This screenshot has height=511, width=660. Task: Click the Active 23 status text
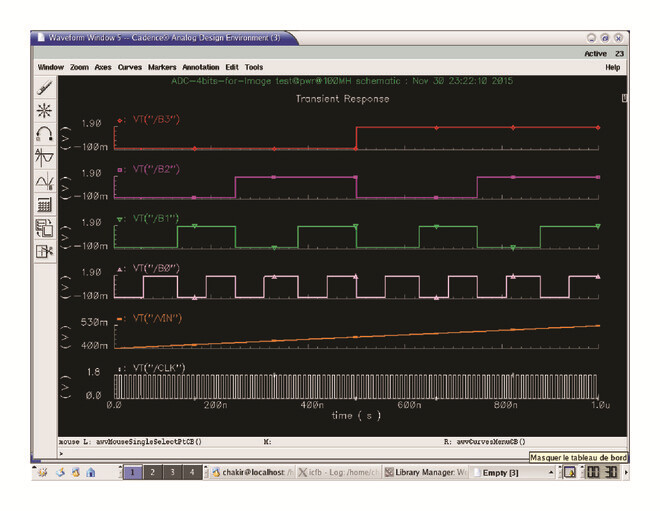click(x=604, y=53)
